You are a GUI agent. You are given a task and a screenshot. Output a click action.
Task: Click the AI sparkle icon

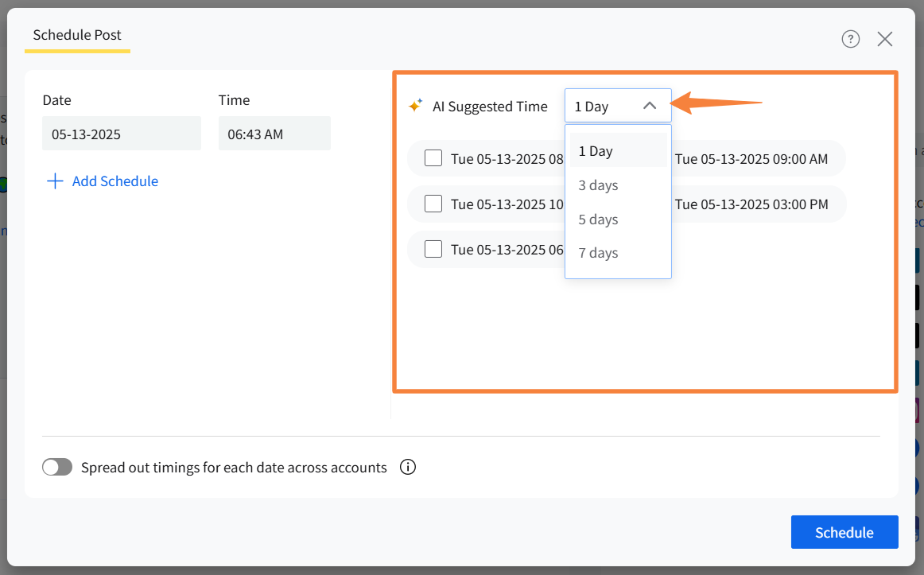(x=414, y=106)
